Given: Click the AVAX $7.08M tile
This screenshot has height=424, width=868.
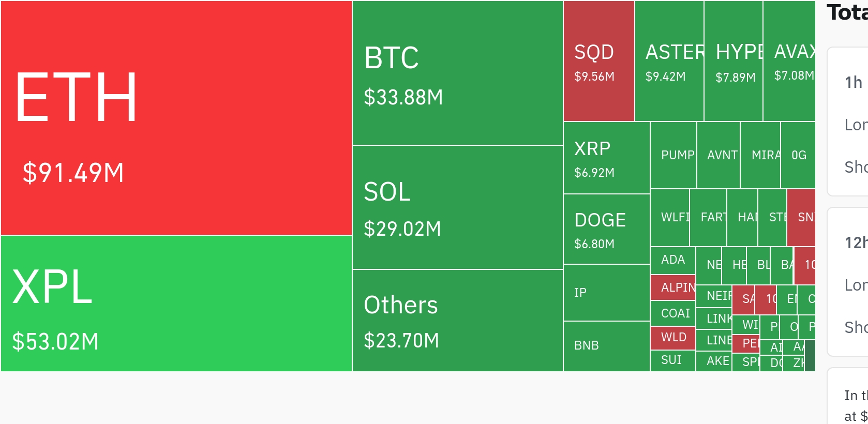Looking at the screenshot, I should tap(789, 62).
